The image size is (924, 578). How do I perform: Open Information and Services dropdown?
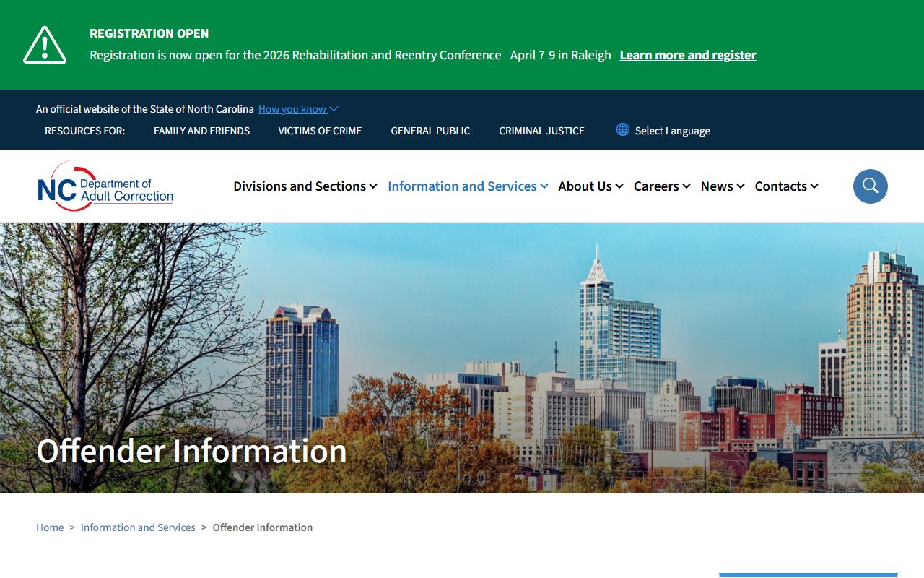(468, 186)
